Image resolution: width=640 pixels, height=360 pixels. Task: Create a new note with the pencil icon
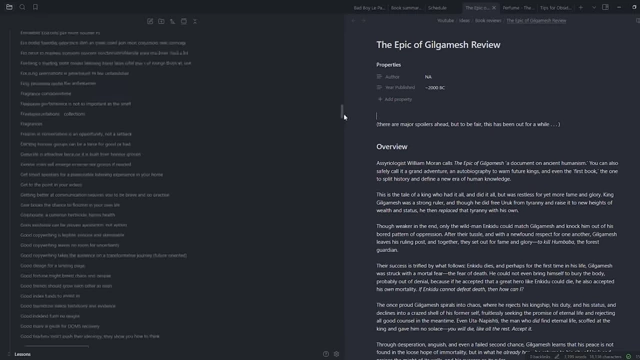(x=150, y=21)
